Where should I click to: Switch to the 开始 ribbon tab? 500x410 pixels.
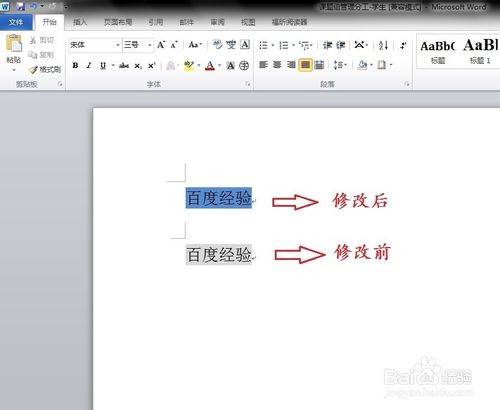pos(49,22)
